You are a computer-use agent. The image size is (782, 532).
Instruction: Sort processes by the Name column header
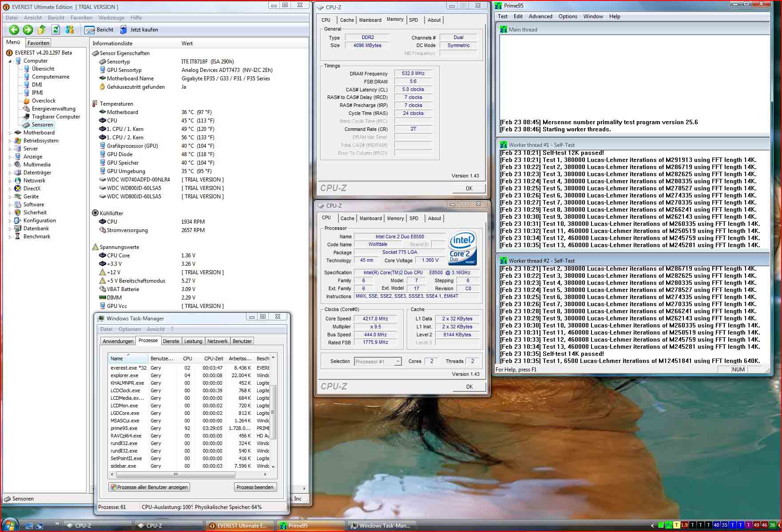tap(128, 359)
